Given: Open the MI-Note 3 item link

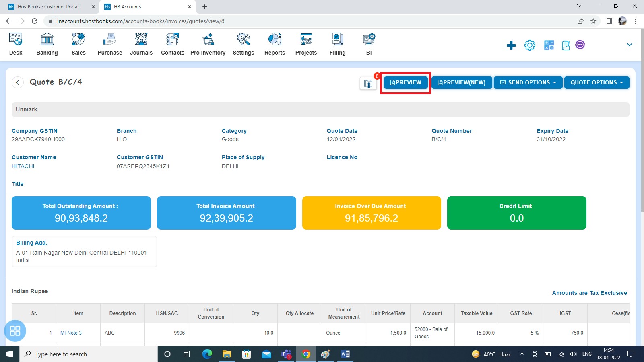Looking at the screenshot, I should [71, 333].
